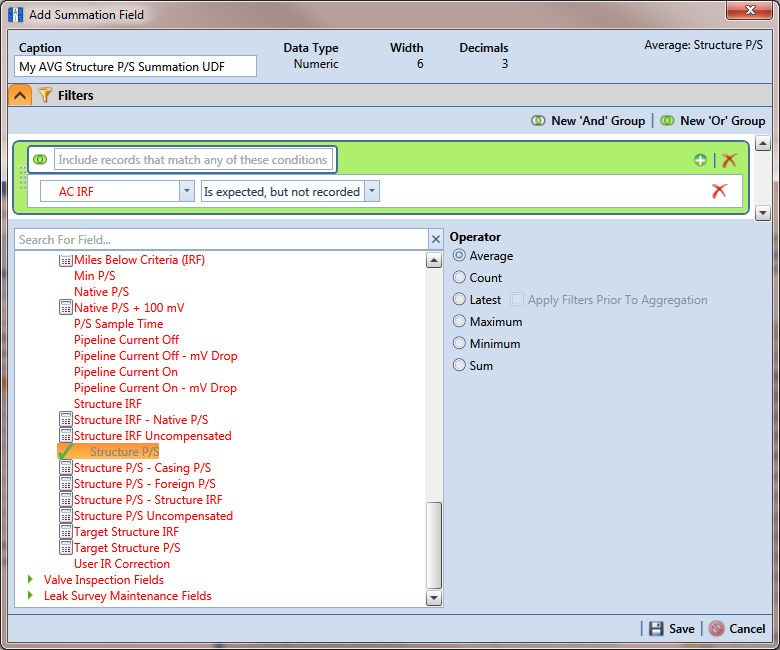Click the field list scrollbar thumb

pyautogui.click(x=434, y=546)
